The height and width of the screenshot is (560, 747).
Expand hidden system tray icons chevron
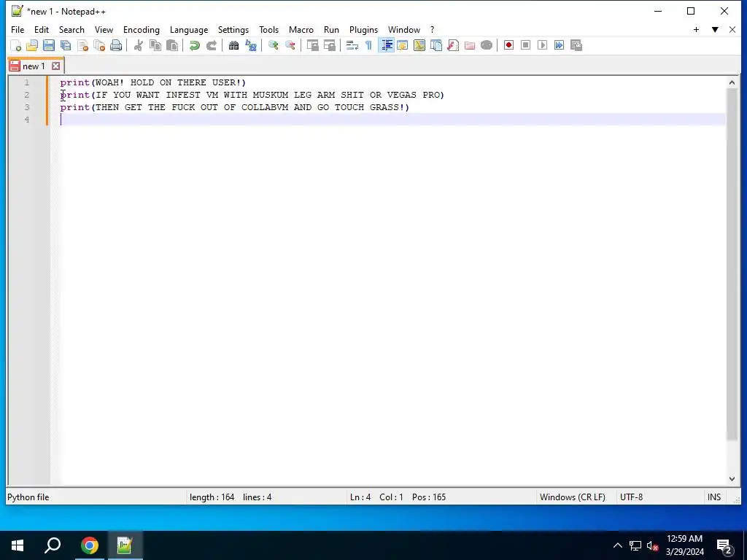pos(617,545)
